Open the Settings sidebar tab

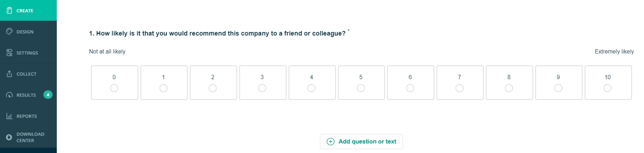click(27, 53)
